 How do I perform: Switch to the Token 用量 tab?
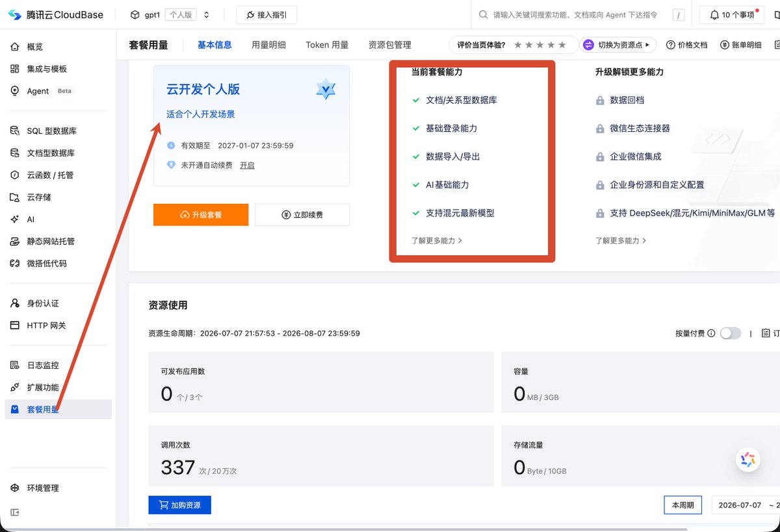click(327, 45)
